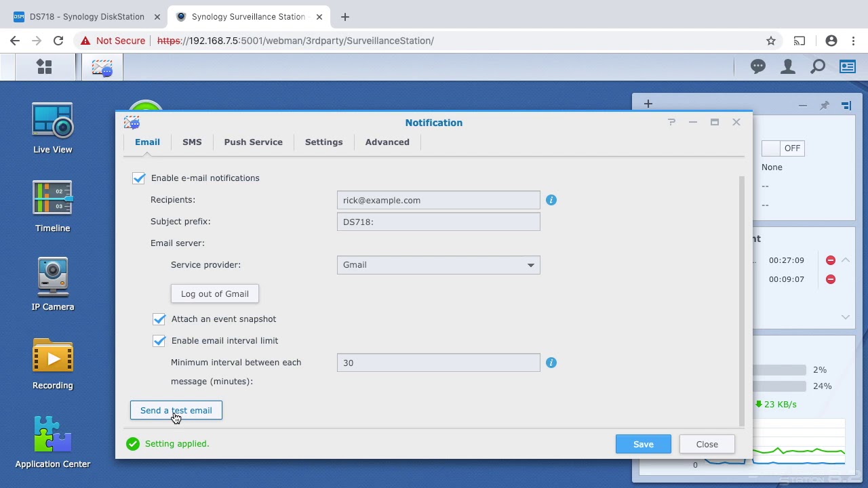868x488 pixels.
Task: Go back in browser history
Action: click(15, 41)
